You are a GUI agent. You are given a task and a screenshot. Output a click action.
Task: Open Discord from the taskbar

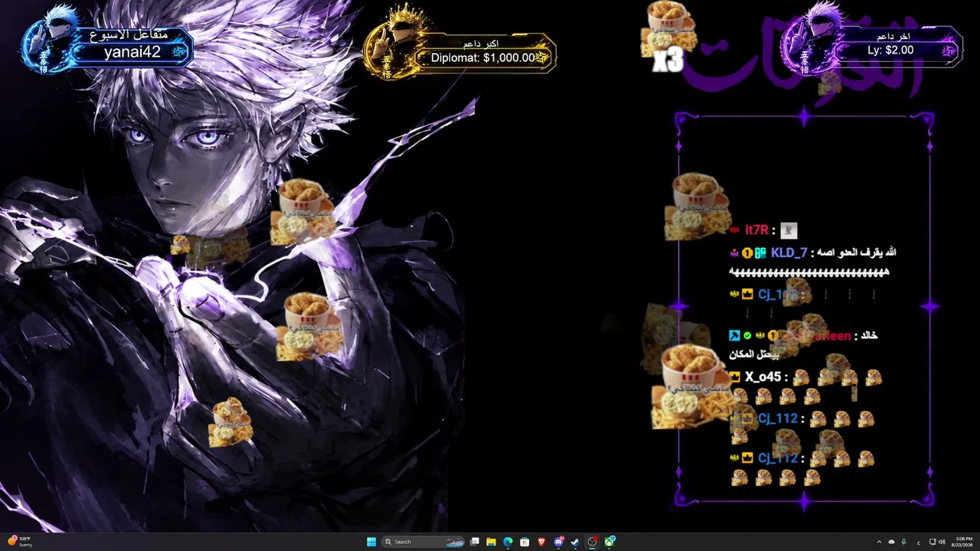558,542
